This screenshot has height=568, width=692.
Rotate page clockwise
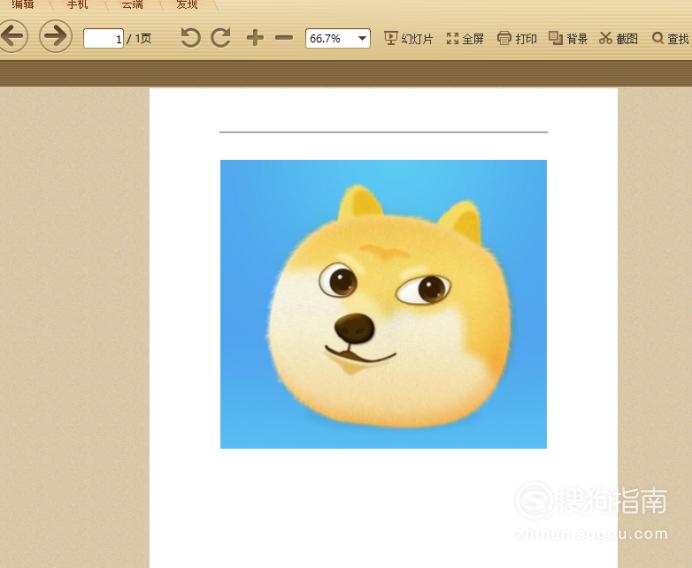pos(221,38)
